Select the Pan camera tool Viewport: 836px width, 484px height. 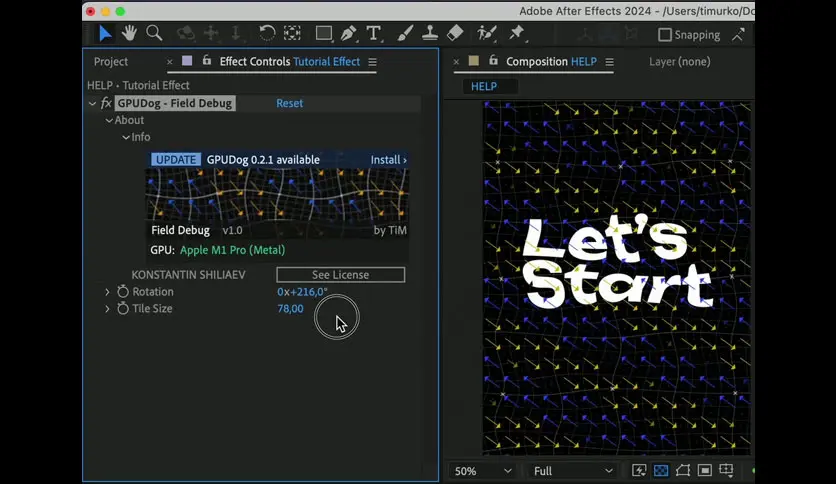click(211, 34)
